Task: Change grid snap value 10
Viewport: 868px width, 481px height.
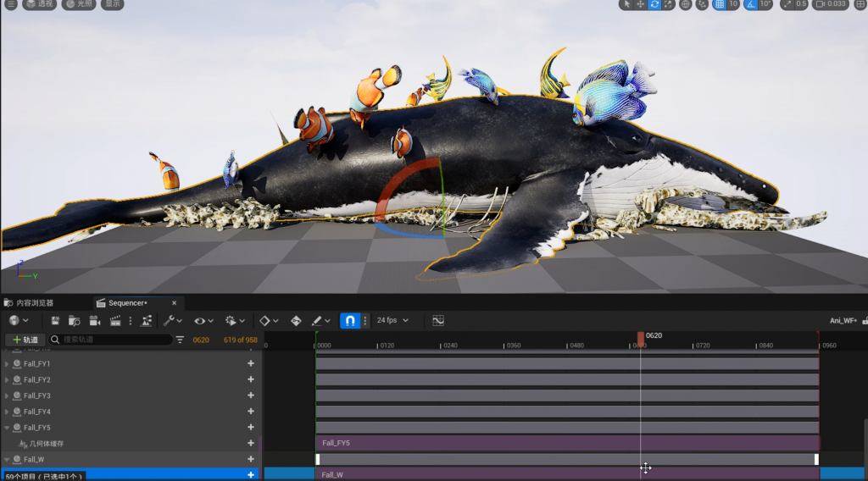Action: coord(733,4)
